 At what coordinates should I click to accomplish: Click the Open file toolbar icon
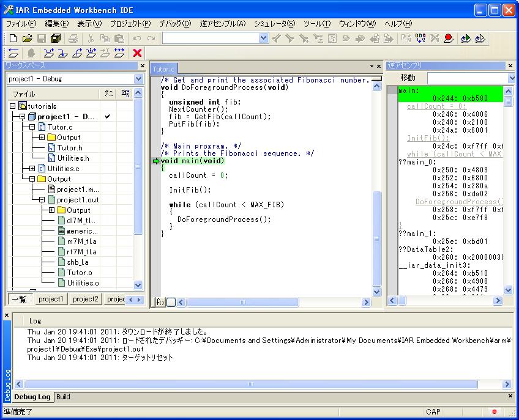pyautogui.click(x=27, y=39)
